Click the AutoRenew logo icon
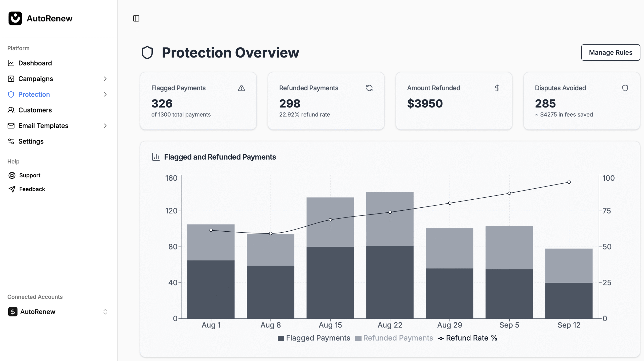 (15, 18)
